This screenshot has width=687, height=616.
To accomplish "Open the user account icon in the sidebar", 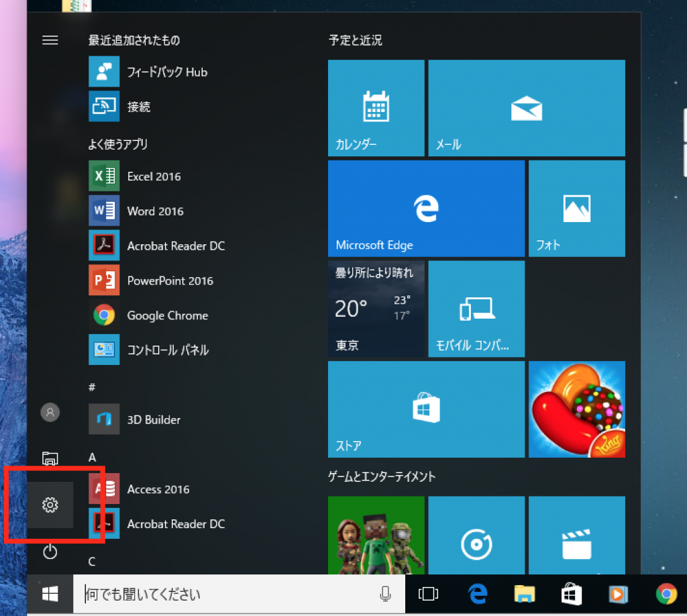I will pos(50,412).
